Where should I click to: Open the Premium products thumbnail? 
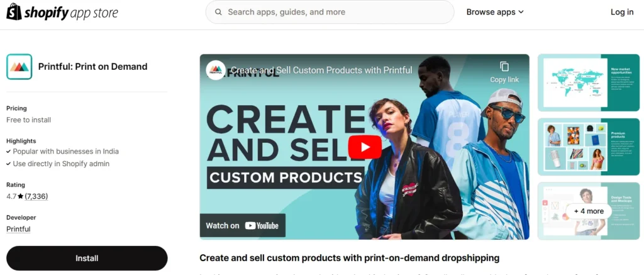(589, 147)
